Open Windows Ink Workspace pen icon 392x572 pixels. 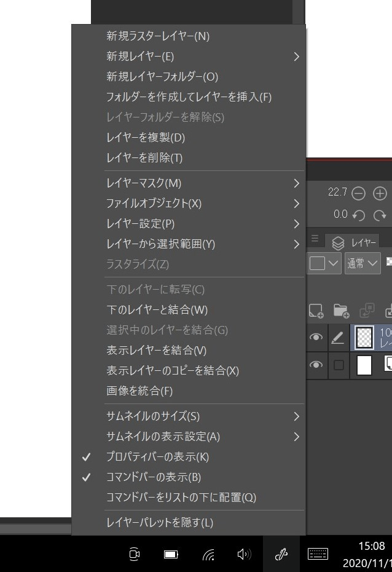tap(281, 554)
